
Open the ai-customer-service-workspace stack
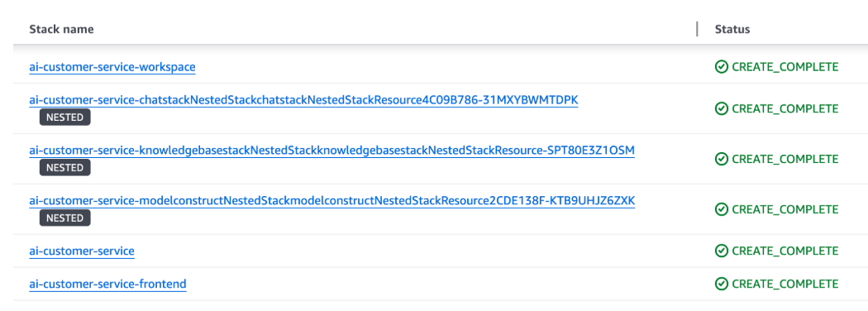click(x=112, y=67)
